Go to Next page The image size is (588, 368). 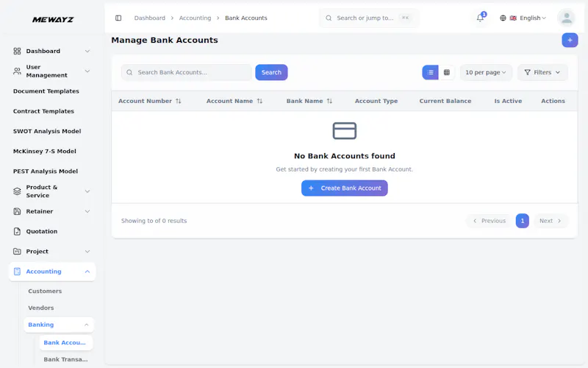[550, 221]
